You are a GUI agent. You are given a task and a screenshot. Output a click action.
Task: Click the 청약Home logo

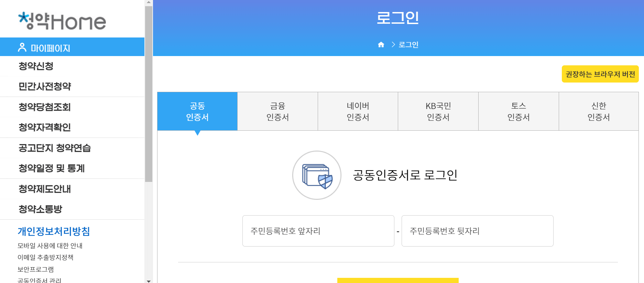coord(62,21)
